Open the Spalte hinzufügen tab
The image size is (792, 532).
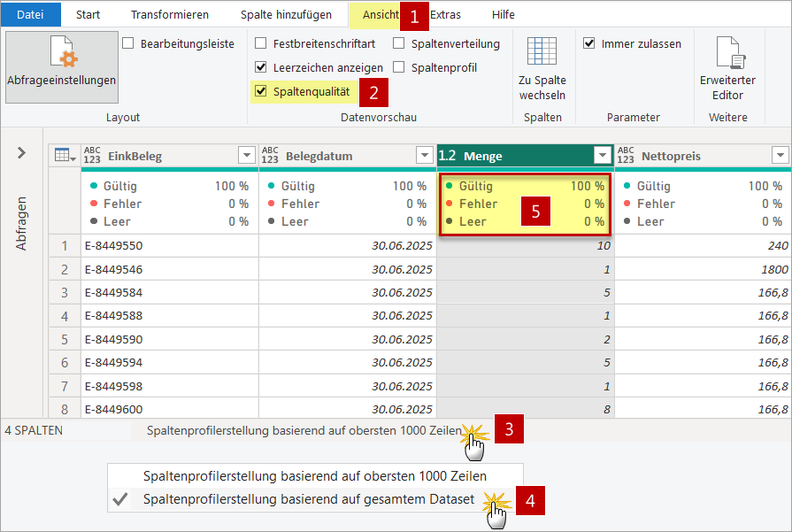(x=286, y=14)
